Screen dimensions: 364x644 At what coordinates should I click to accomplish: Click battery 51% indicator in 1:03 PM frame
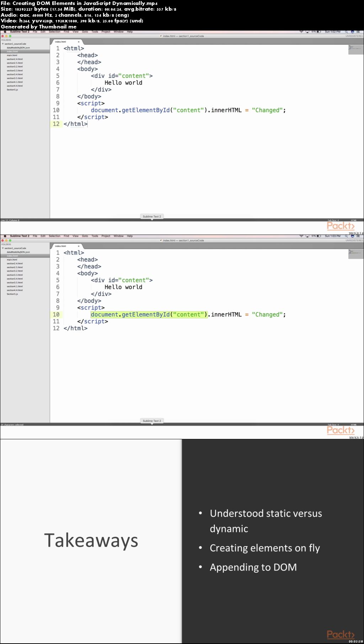[x=316, y=236]
